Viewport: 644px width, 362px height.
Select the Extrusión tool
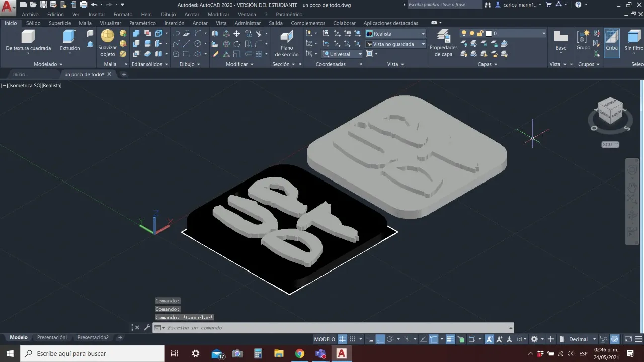coord(70,40)
